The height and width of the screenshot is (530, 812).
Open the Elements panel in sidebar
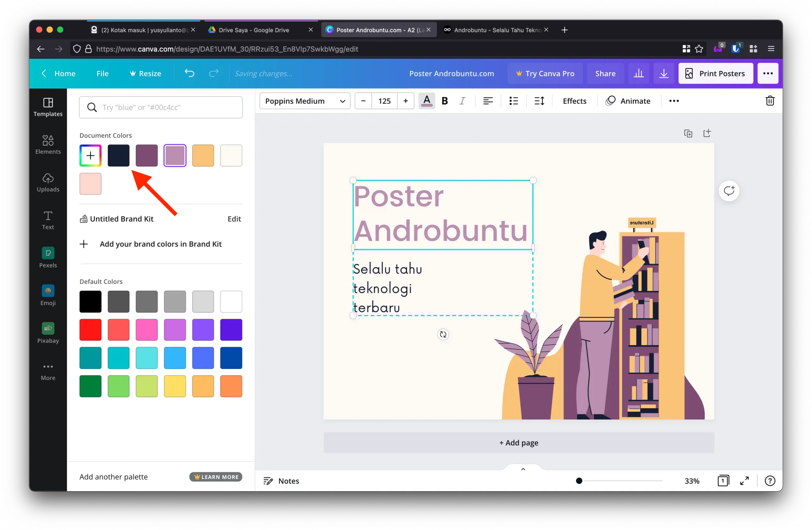tap(48, 144)
